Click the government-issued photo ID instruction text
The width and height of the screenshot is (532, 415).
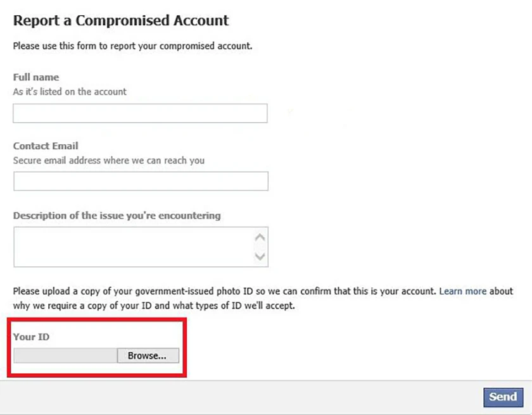pyautogui.click(x=224, y=292)
